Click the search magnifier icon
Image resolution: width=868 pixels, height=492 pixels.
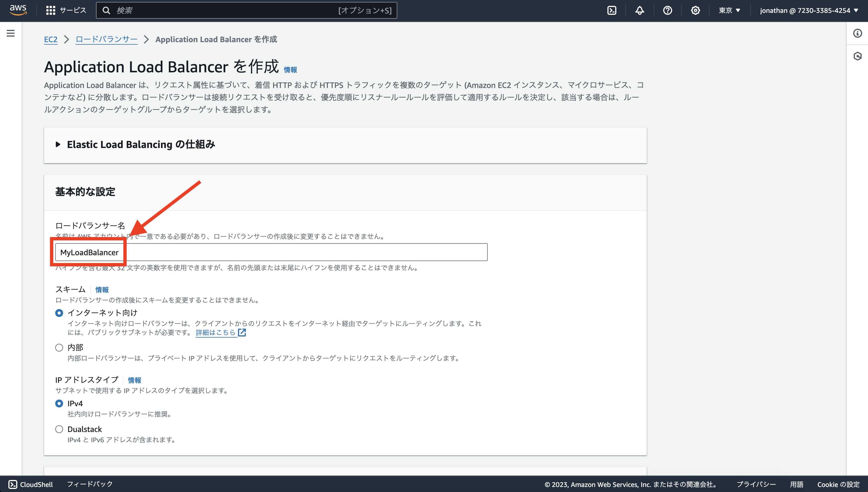click(x=107, y=10)
